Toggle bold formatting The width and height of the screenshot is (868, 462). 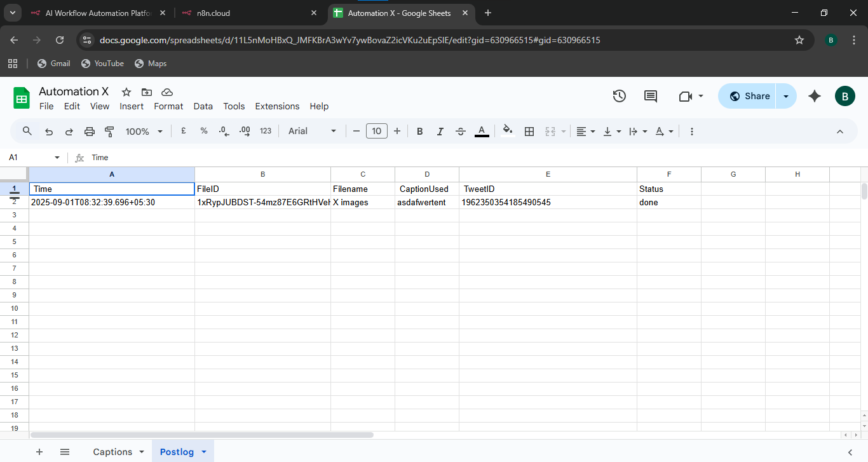pyautogui.click(x=419, y=131)
